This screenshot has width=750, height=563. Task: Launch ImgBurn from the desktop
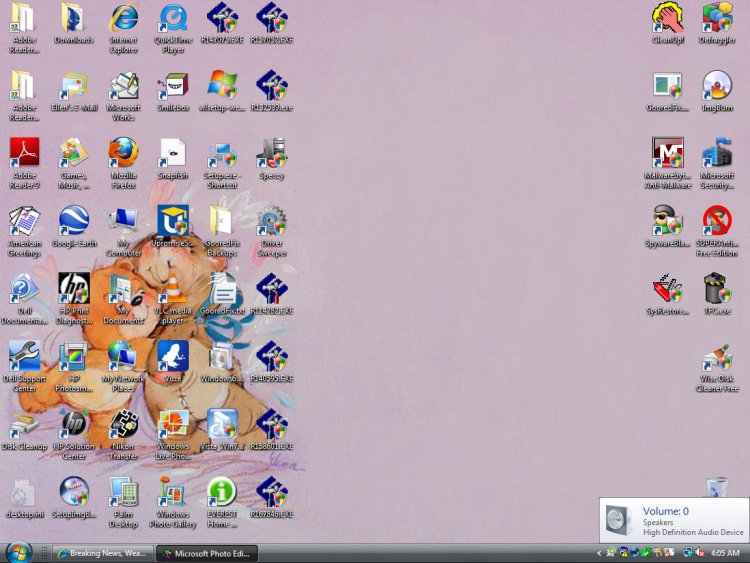coord(717,91)
